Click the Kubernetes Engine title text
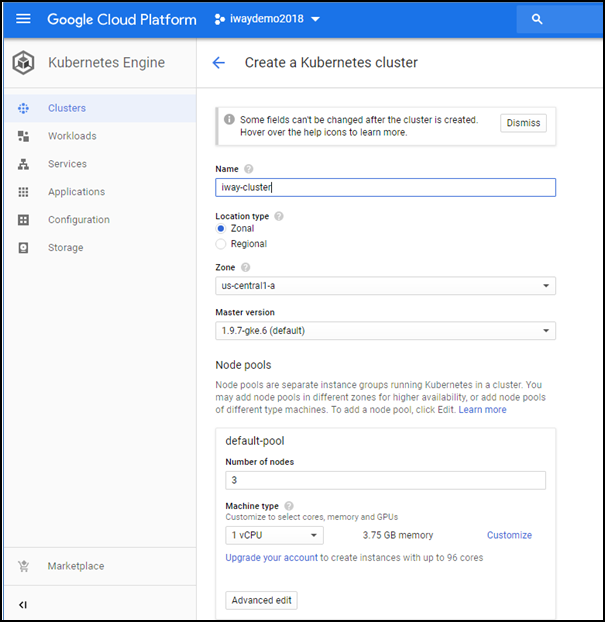 click(106, 62)
